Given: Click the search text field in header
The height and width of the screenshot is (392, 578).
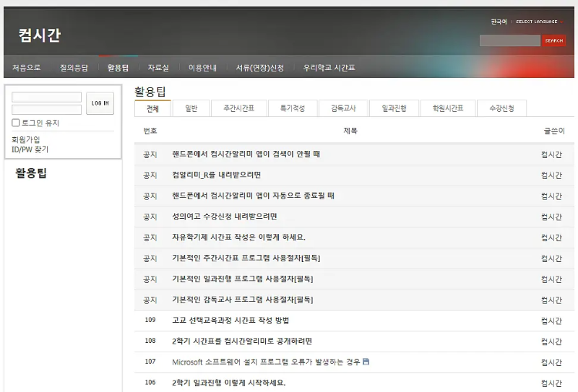Looking at the screenshot, I should pyautogui.click(x=510, y=40).
